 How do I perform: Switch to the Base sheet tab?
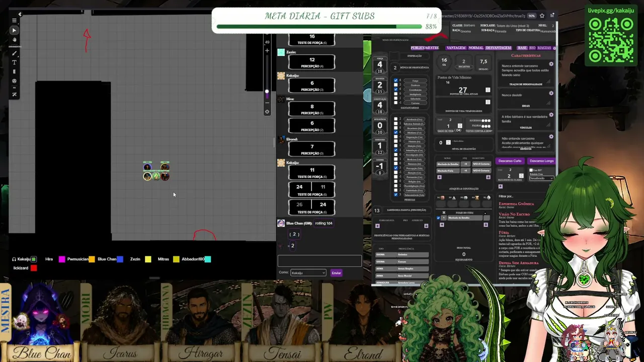(x=522, y=48)
